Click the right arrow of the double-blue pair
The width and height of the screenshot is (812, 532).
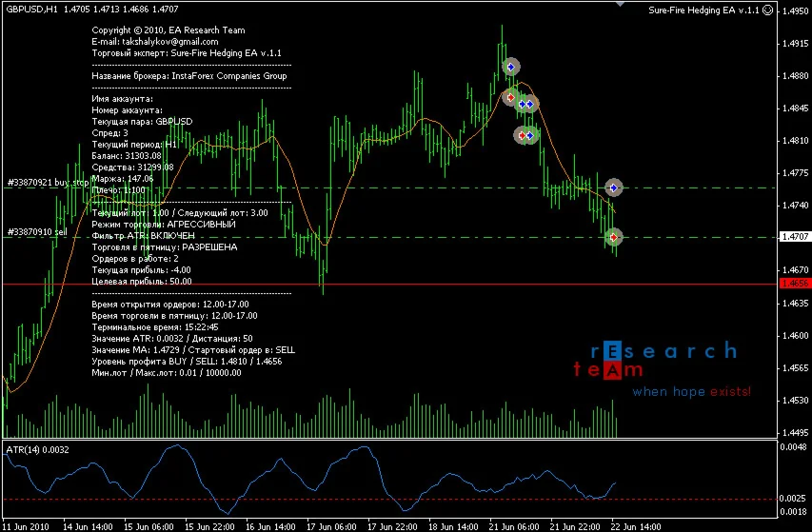coord(530,104)
